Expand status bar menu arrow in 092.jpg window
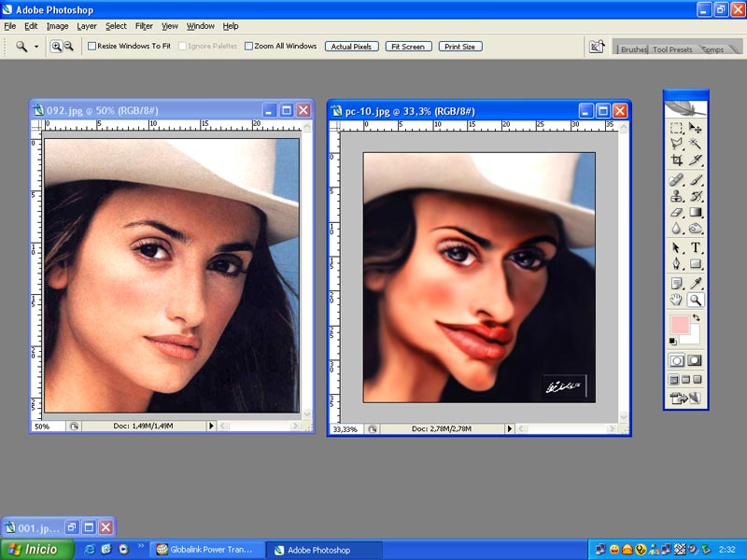This screenshot has width=747, height=560. [x=210, y=426]
